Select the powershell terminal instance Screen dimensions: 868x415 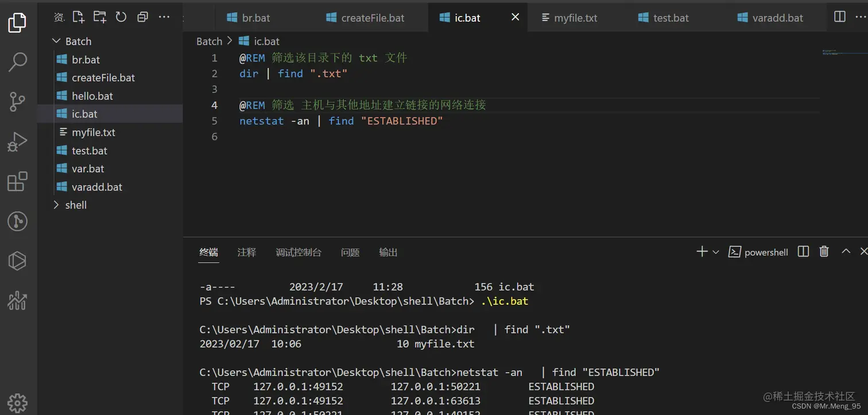tap(758, 252)
